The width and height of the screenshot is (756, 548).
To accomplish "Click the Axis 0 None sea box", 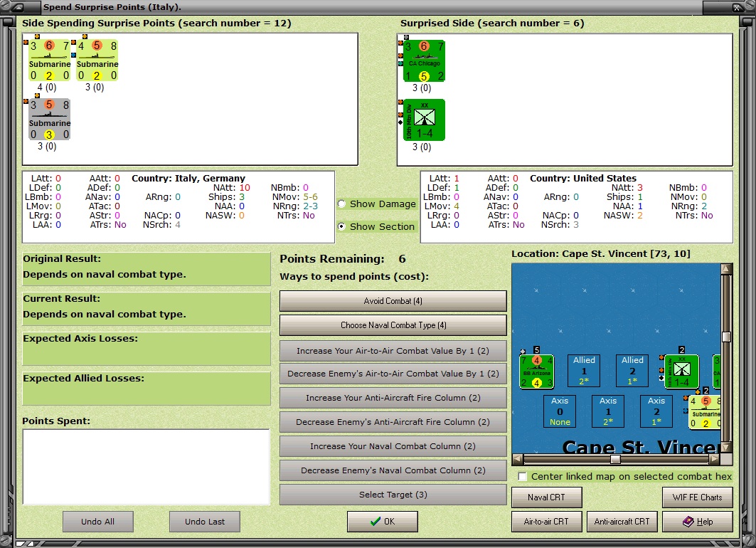I will click(560, 411).
